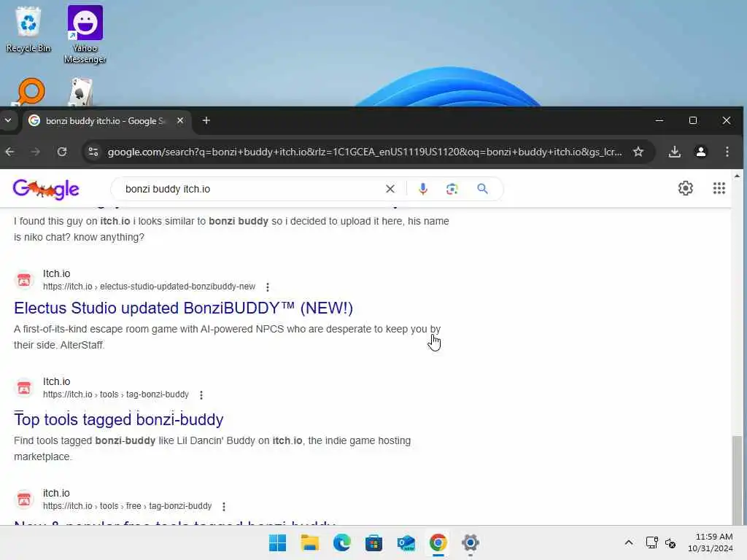Click the scrollbar up arrow

click(737, 176)
